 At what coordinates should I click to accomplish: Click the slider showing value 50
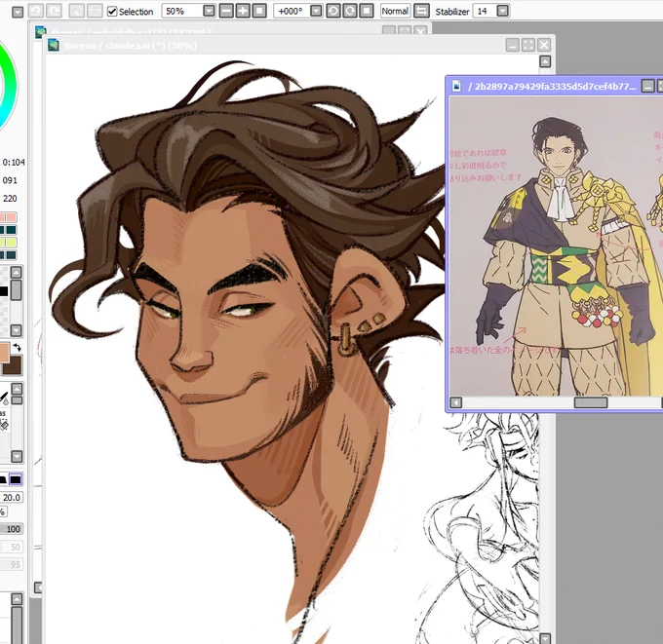pos(11,548)
